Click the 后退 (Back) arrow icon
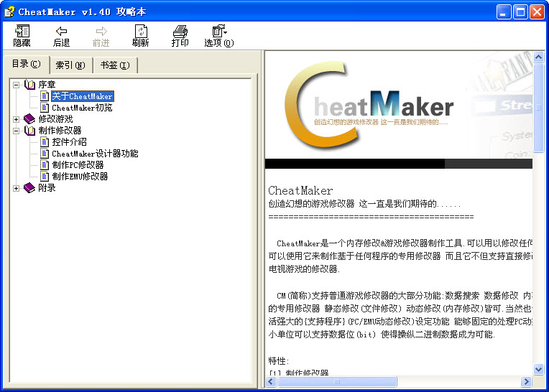Screen dimensions: 549x392 pyautogui.click(x=61, y=31)
